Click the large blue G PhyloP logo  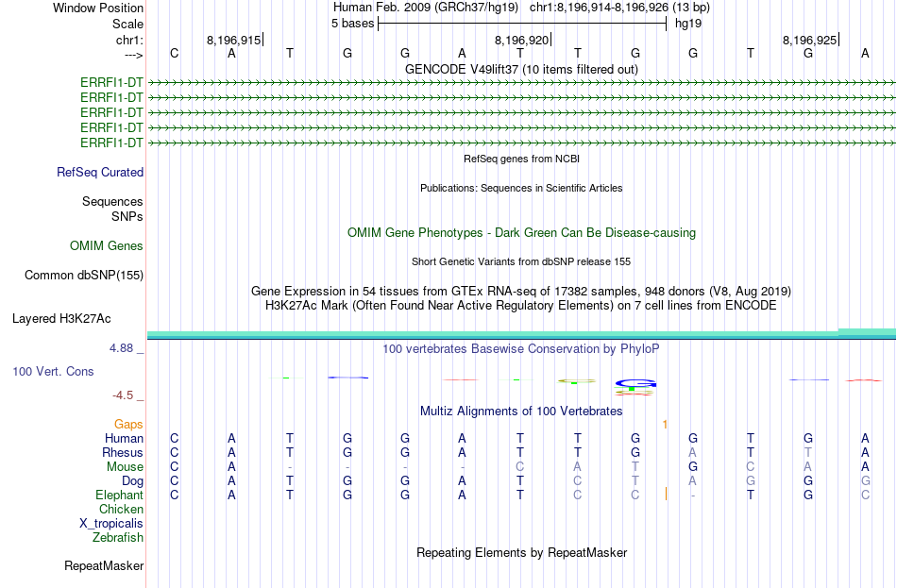coord(635,383)
